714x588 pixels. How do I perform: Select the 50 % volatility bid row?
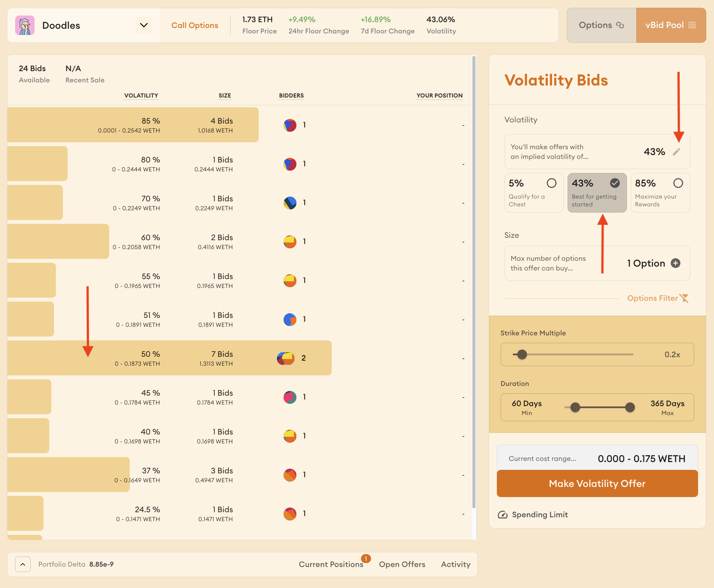pyautogui.click(x=239, y=358)
